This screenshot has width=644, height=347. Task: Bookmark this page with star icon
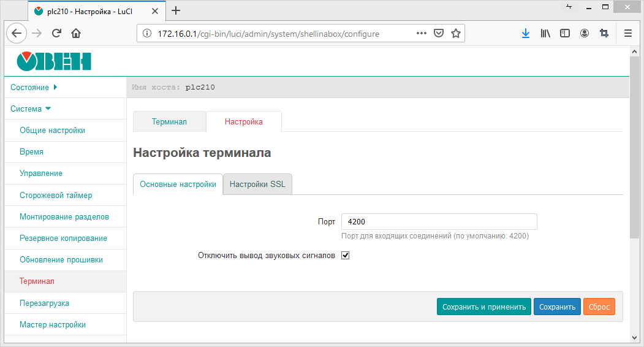pos(455,34)
